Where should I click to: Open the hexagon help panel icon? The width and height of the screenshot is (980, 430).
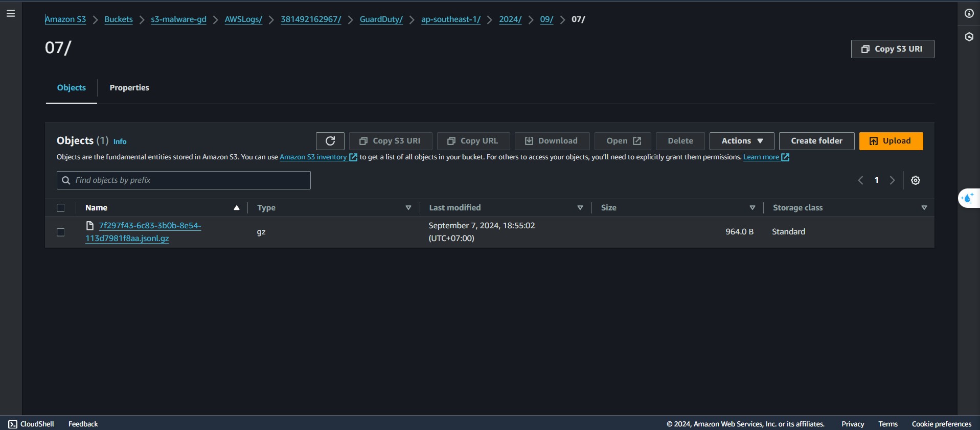pyautogui.click(x=969, y=37)
